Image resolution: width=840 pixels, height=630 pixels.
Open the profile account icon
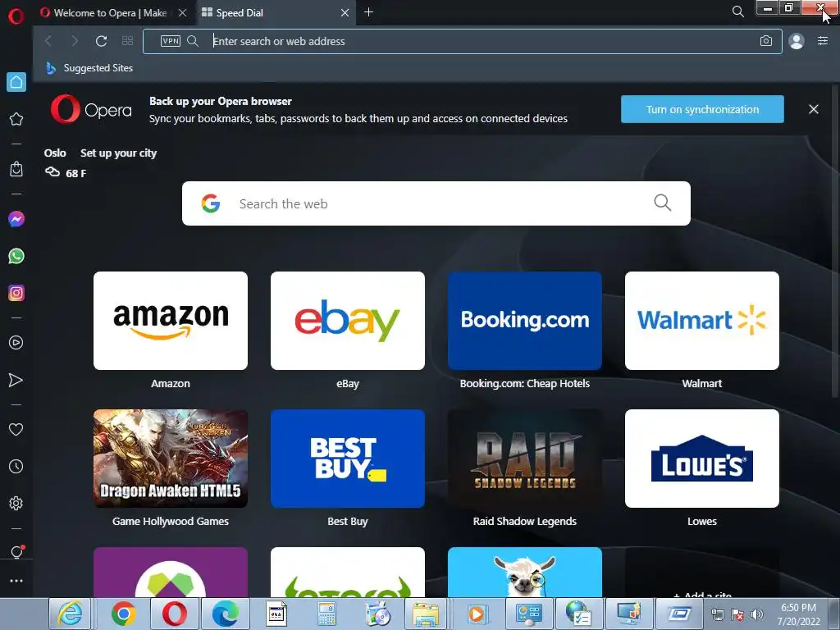[797, 41]
